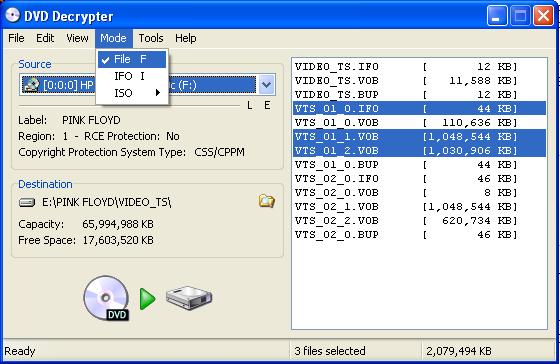Select VTS_02_0.VOB row
The image size is (560, 364).
(419, 193)
